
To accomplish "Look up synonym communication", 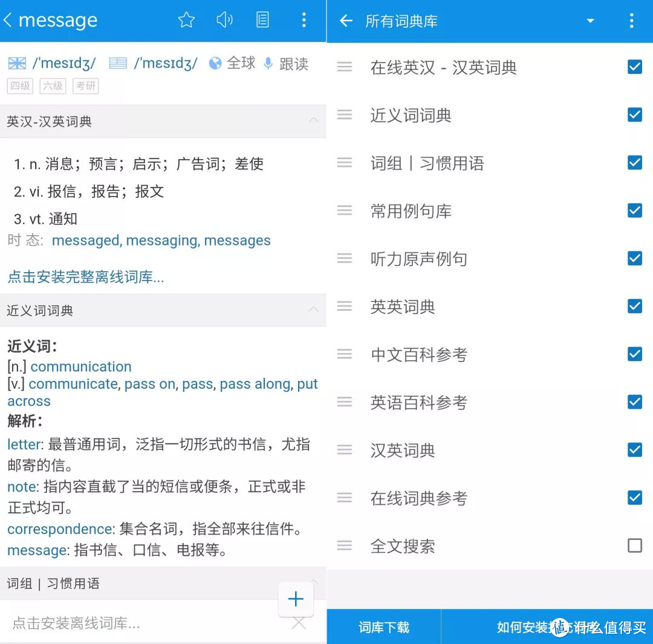I will pos(81,366).
